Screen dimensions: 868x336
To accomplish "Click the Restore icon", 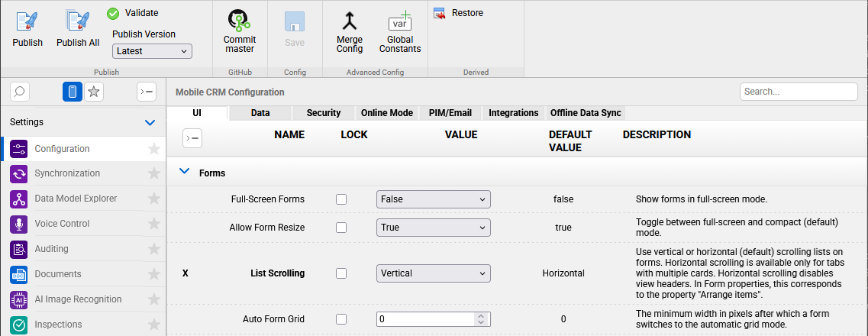I will coord(440,13).
